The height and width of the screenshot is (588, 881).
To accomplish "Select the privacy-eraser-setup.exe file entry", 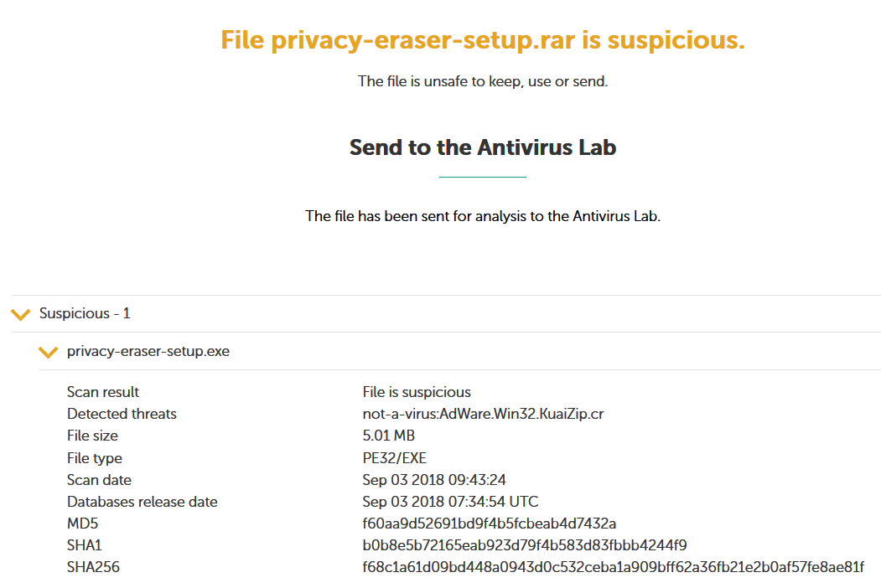I will click(x=148, y=351).
